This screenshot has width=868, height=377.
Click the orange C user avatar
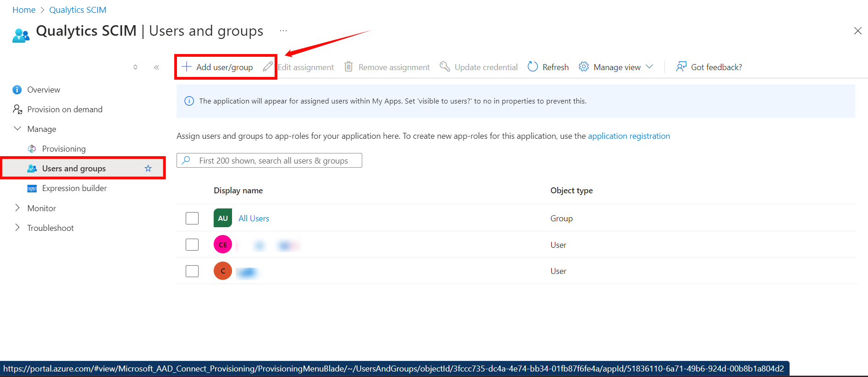pyautogui.click(x=223, y=271)
